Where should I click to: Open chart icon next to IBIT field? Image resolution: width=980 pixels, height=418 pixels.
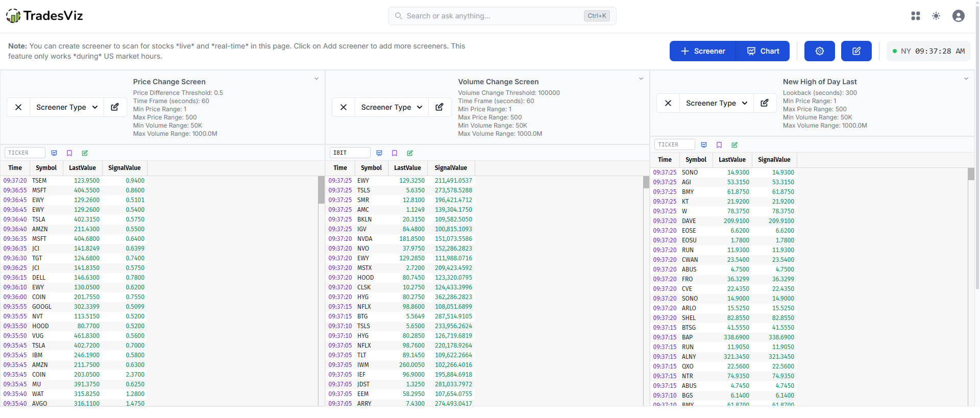coord(379,153)
